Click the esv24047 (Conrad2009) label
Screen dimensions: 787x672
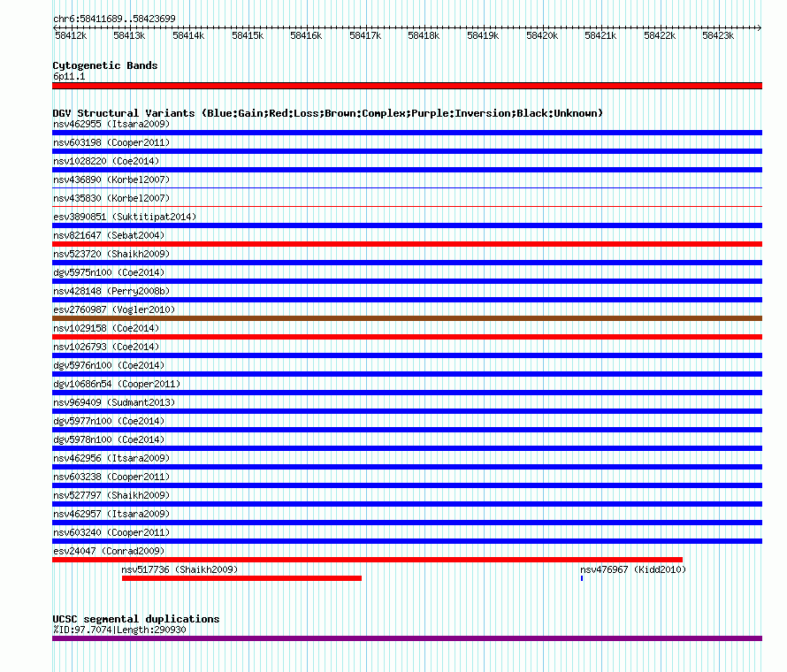(x=109, y=551)
